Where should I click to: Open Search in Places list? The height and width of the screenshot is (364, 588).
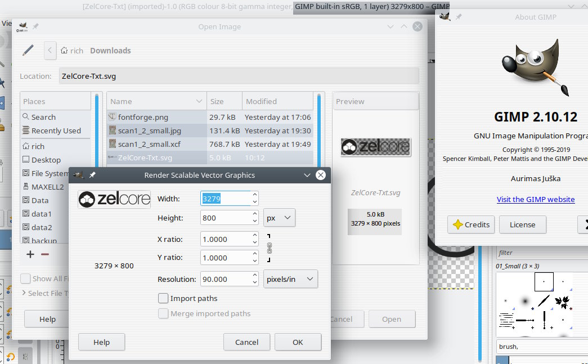pos(56,117)
